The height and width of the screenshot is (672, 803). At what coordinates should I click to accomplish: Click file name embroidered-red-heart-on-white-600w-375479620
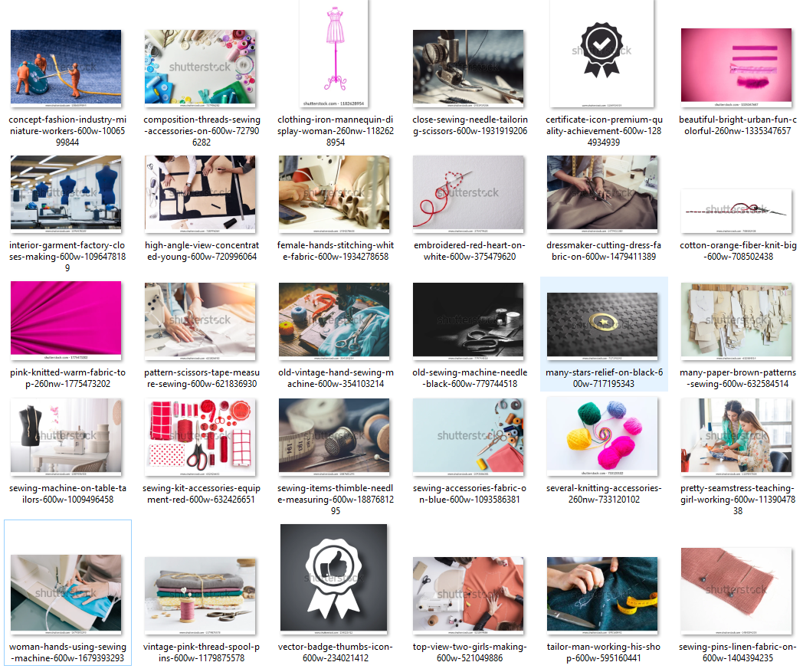click(470, 251)
